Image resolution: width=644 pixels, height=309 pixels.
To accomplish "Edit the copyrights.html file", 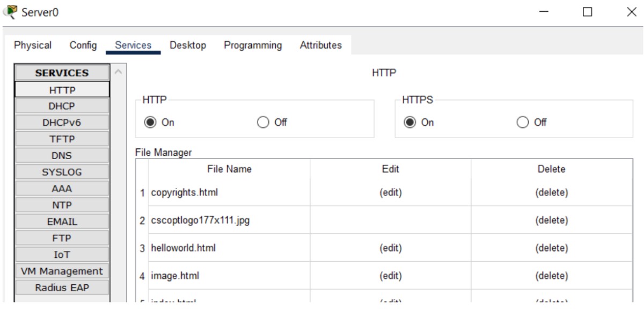I will (391, 192).
